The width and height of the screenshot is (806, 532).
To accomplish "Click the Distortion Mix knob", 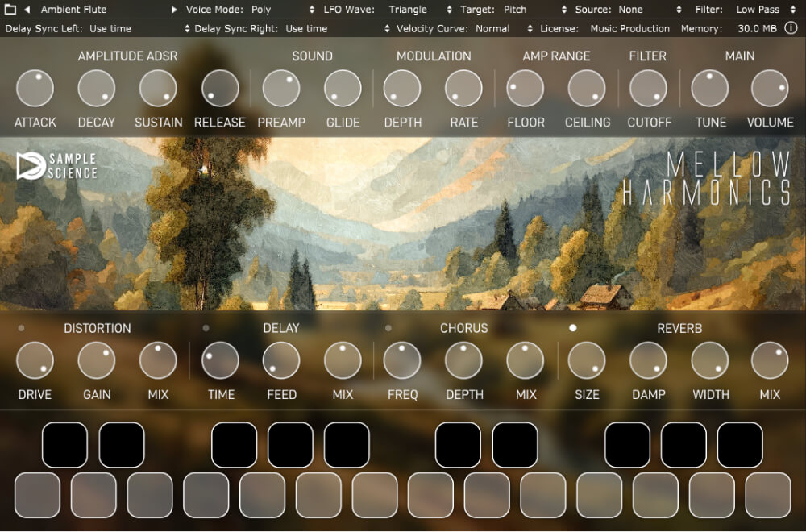I will coord(158,360).
